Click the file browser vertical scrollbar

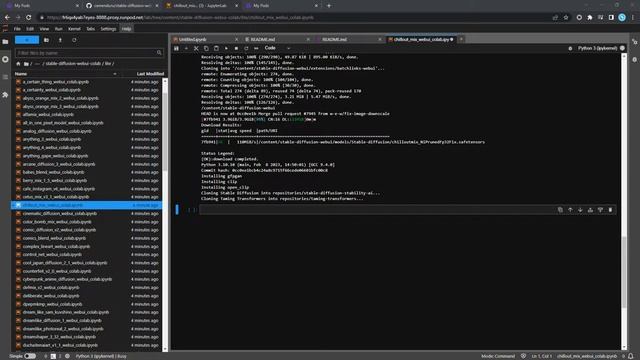click(x=165, y=131)
